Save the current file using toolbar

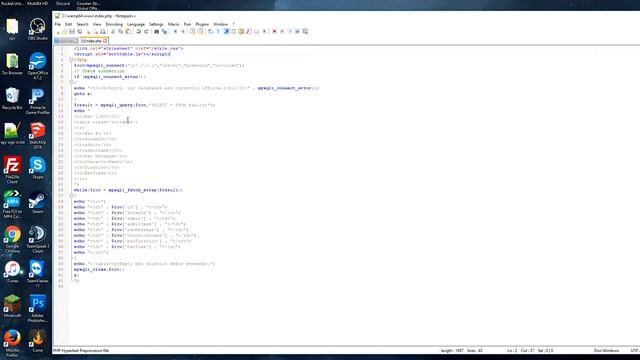(72, 31)
